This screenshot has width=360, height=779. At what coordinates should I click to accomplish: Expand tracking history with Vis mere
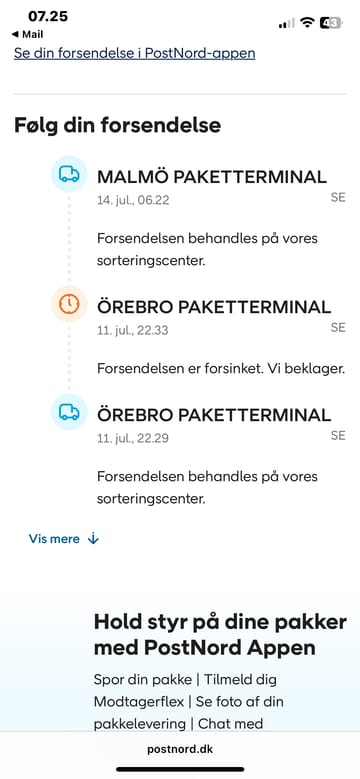pyautogui.click(x=64, y=539)
